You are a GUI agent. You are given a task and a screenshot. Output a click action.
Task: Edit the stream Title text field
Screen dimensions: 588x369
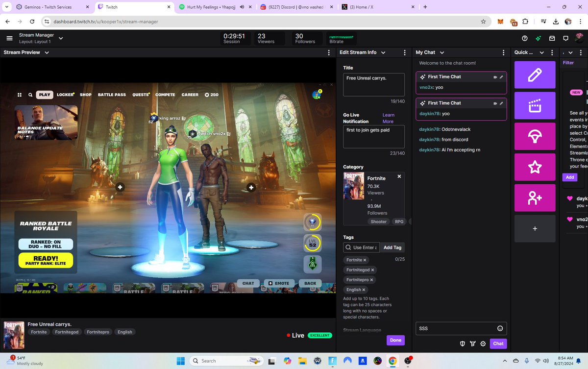click(x=374, y=84)
